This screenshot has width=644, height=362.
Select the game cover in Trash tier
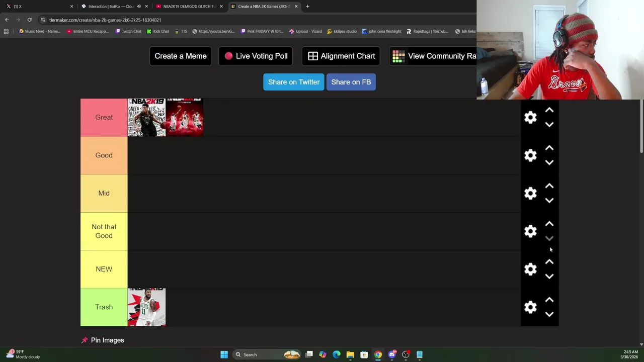[146, 307]
